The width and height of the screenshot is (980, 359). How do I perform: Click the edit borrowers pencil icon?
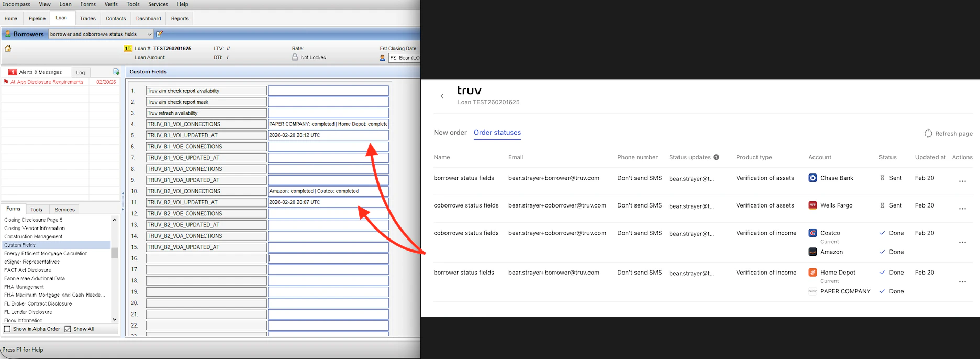click(160, 34)
